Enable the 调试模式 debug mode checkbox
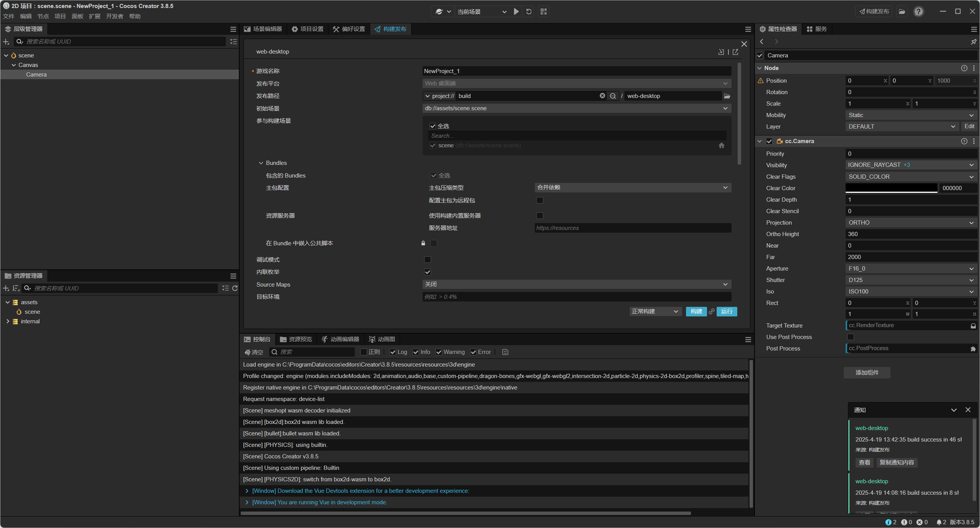Image resolution: width=980 pixels, height=528 pixels. coord(428,260)
